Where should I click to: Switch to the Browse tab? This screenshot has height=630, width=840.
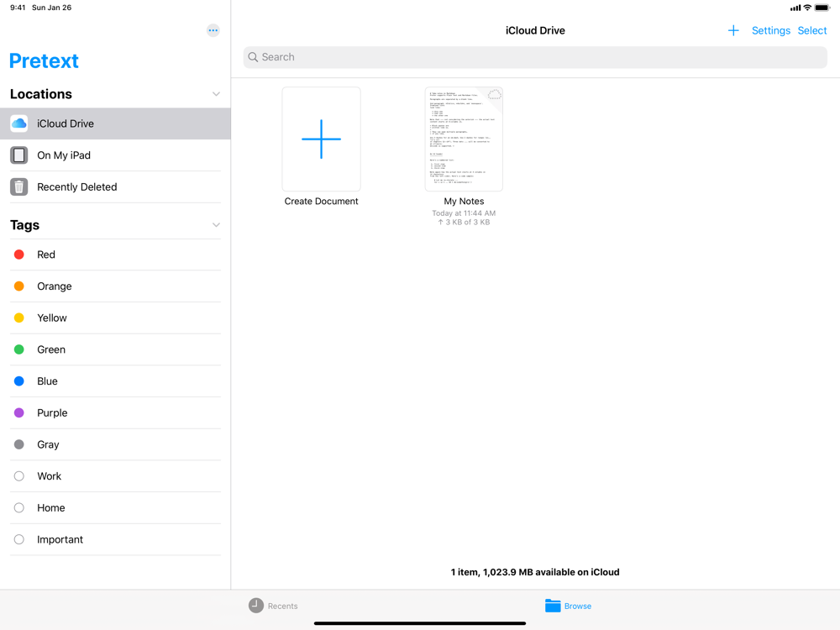(x=569, y=606)
